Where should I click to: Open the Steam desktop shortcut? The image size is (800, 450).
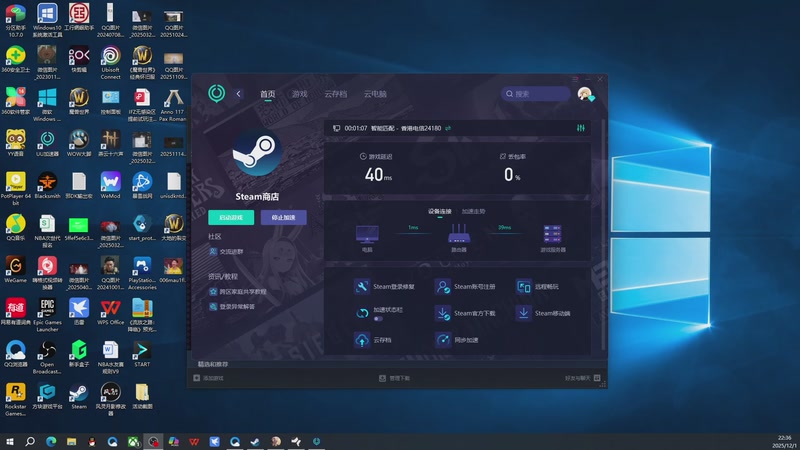click(x=79, y=396)
